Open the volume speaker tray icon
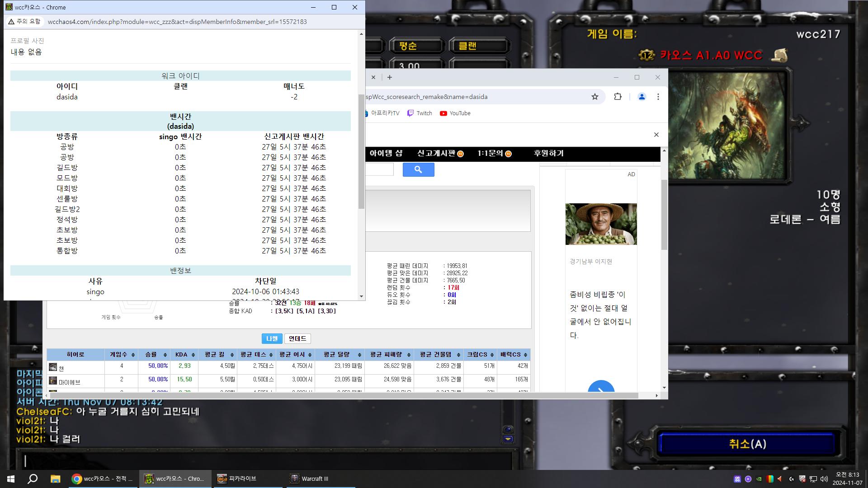868x488 pixels. pos(824,479)
